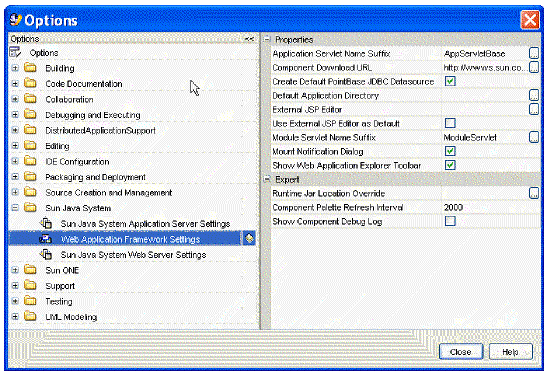Click the ModuleServlet value field
The image size is (549, 376).
click(x=485, y=138)
